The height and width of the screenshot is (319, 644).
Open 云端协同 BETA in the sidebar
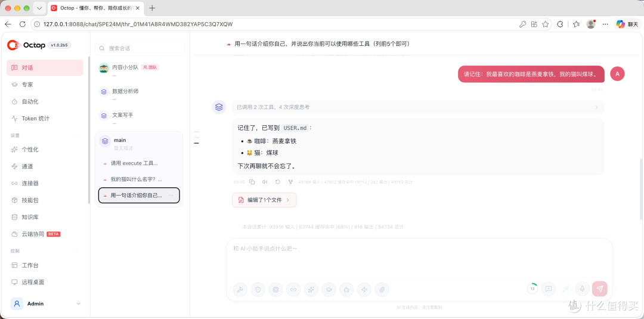click(x=45, y=234)
